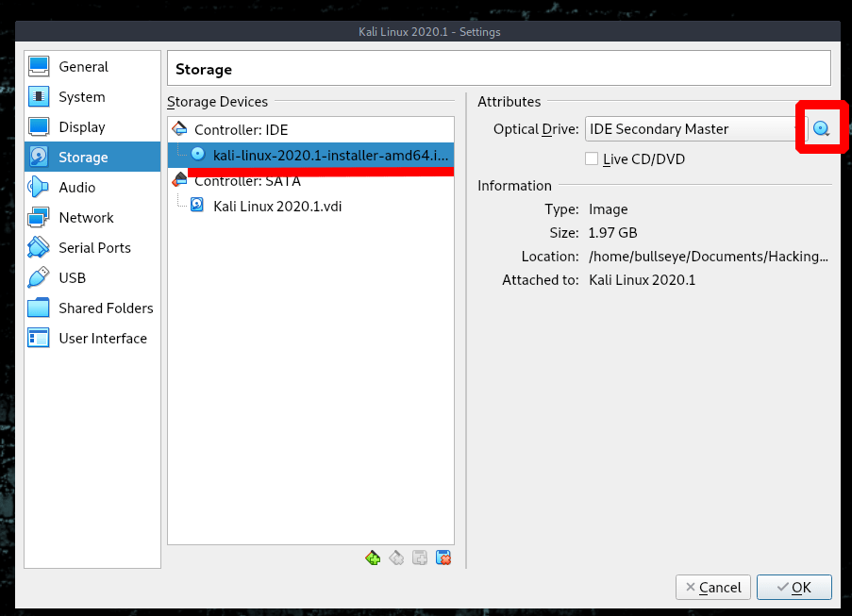852x616 pixels.
Task: Click the System chip icon
Action: [39, 96]
